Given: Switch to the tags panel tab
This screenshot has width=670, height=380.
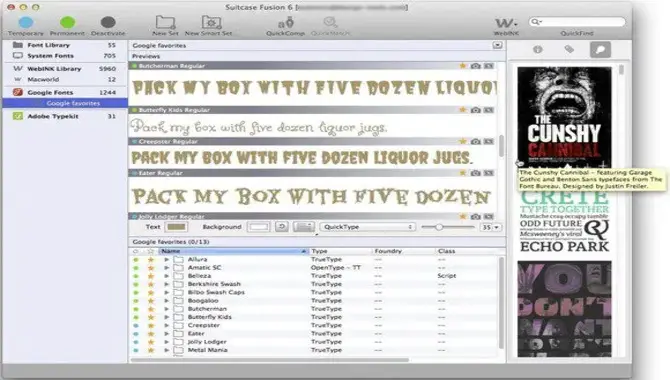Looking at the screenshot, I should [x=569, y=50].
